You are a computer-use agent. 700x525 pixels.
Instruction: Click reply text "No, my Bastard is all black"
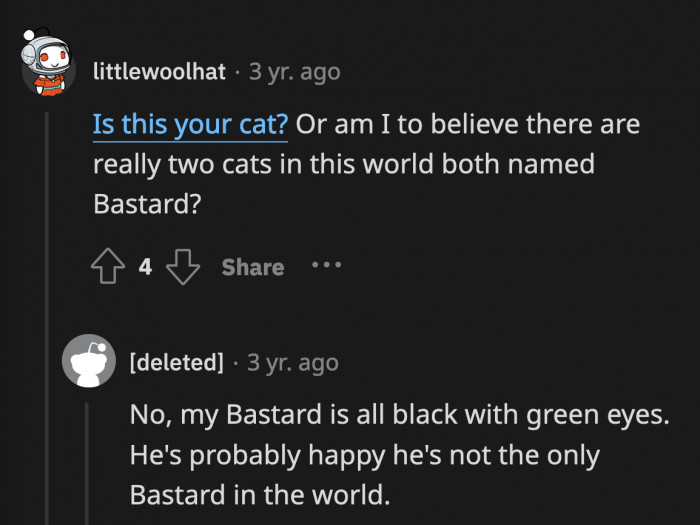296,415
